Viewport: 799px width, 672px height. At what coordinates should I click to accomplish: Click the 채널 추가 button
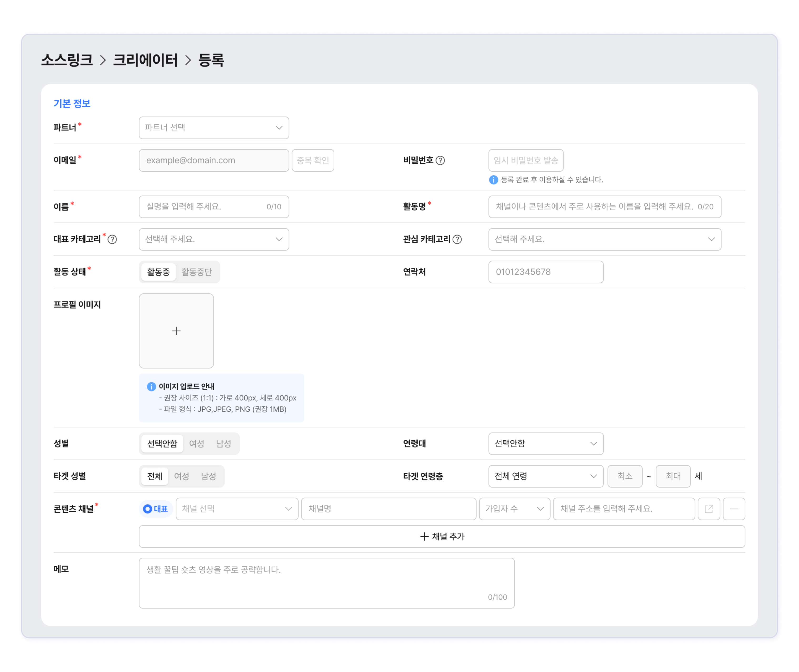[x=442, y=536]
